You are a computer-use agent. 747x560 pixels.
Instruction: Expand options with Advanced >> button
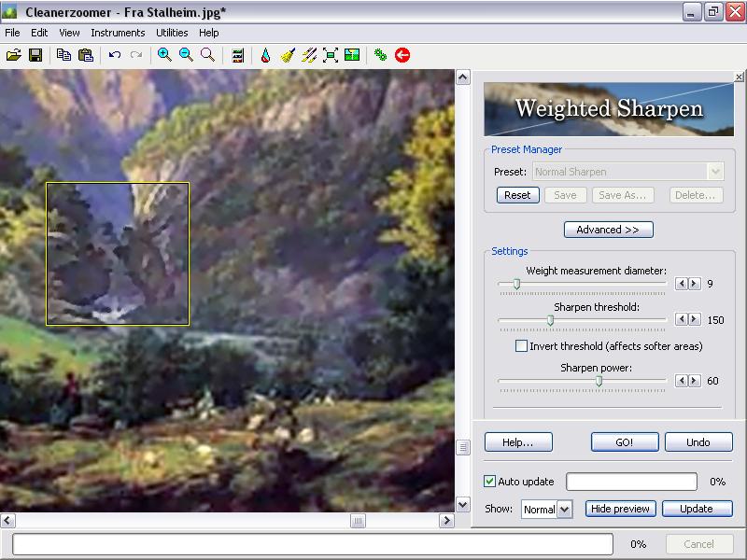pyautogui.click(x=609, y=230)
